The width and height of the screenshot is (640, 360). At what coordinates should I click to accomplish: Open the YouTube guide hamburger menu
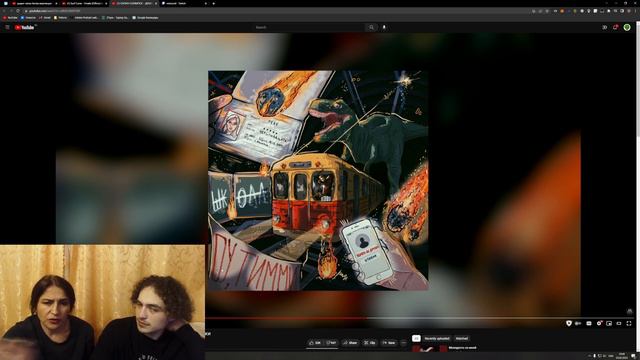7,27
